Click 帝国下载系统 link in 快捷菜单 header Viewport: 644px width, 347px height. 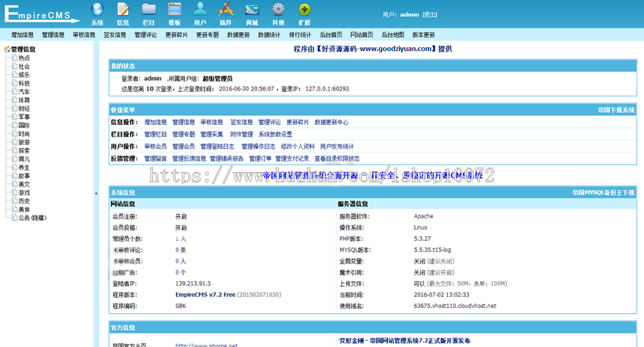coord(616,110)
